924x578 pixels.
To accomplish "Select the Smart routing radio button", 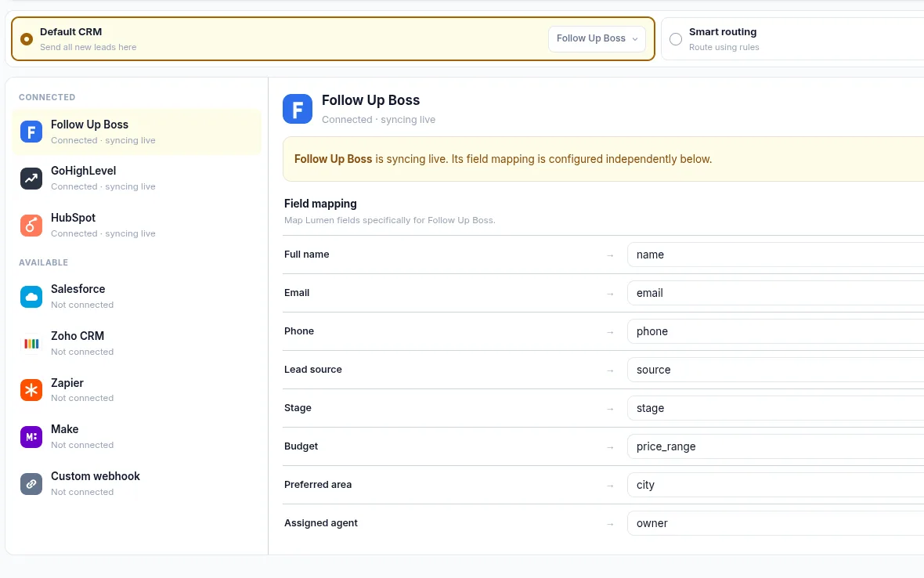I will [676, 39].
